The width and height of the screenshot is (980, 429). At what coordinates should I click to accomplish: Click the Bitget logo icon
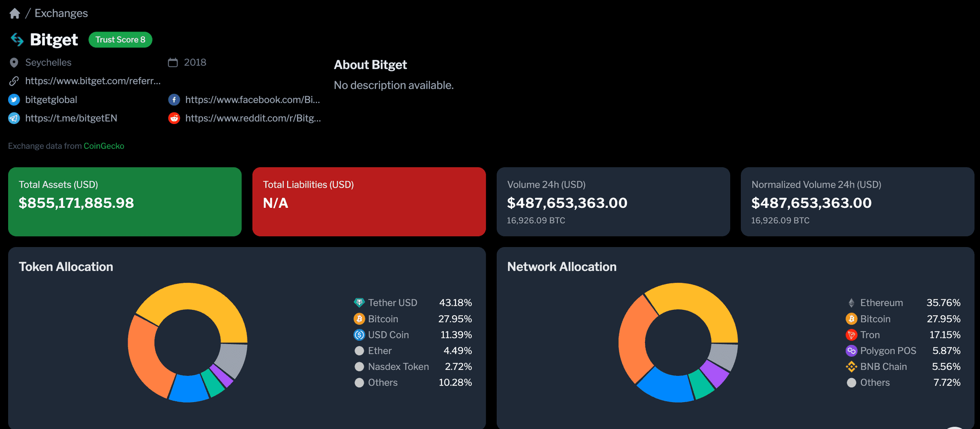point(17,40)
